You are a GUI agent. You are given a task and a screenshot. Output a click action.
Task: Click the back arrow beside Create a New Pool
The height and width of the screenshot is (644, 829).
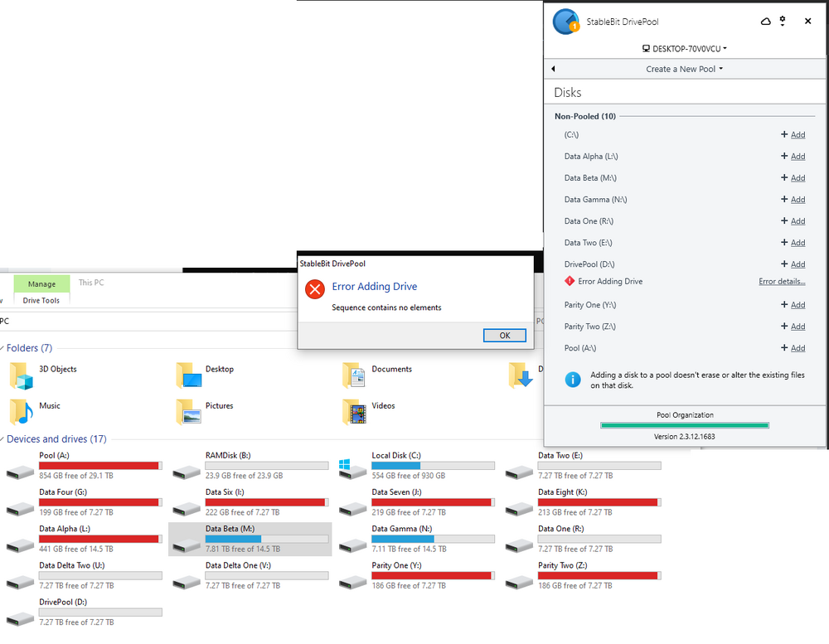[x=553, y=69]
